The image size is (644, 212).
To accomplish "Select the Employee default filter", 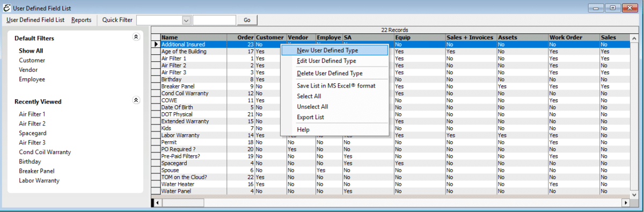I will point(32,79).
